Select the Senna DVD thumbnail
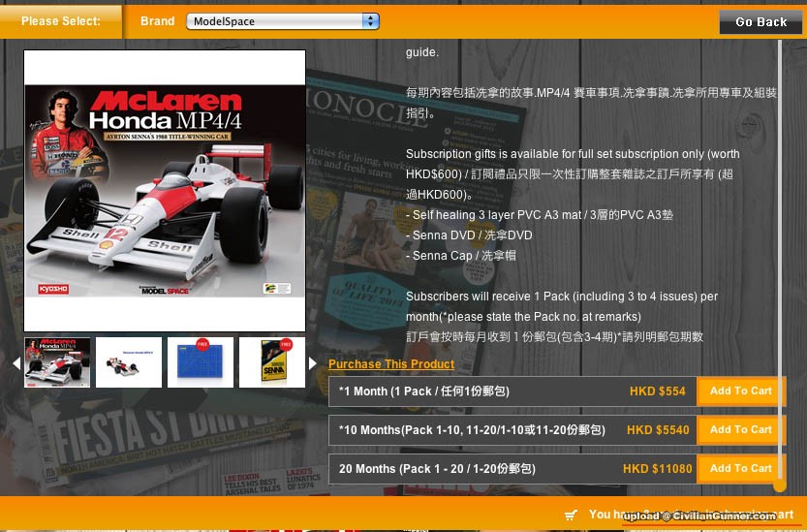The height and width of the screenshot is (532, 807). (271, 362)
